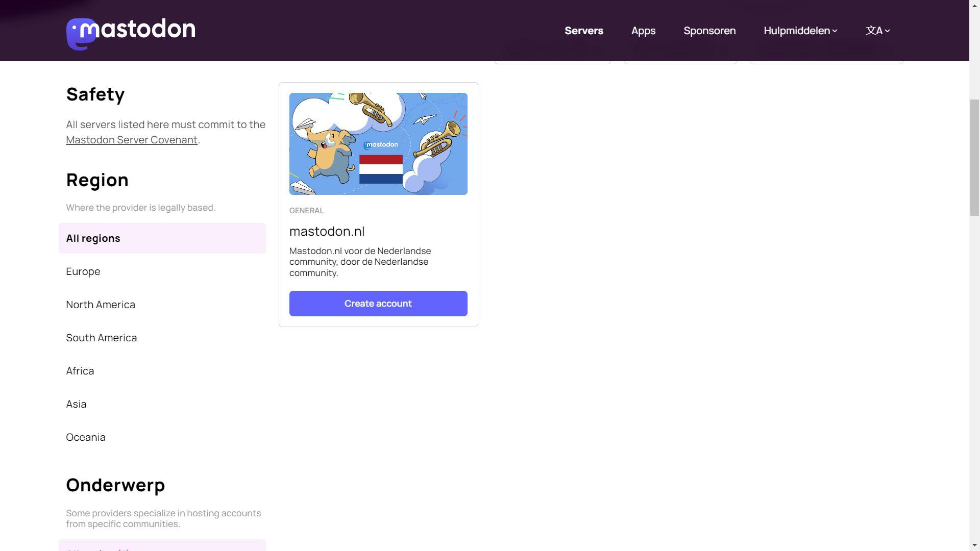Open the language selector icon
980x551 pixels.
tap(874, 31)
